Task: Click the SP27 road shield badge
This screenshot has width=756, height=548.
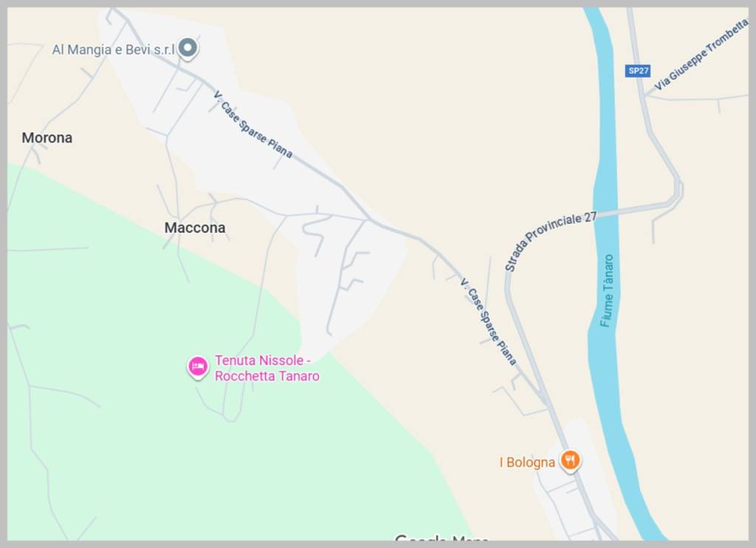Action: (x=638, y=71)
